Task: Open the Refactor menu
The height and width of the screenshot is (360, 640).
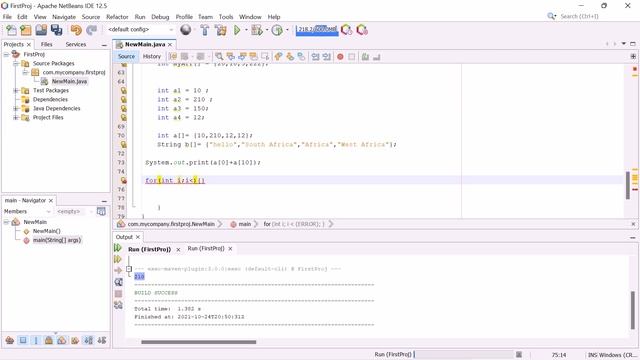Action: [117, 17]
